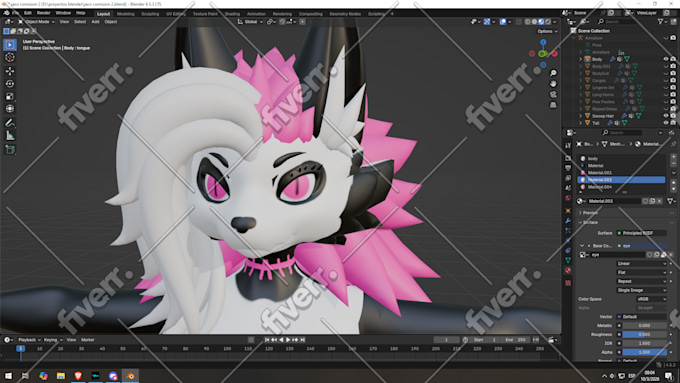Open Global transform orientation dropdown
The height and width of the screenshot is (383, 680).
(250, 22)
